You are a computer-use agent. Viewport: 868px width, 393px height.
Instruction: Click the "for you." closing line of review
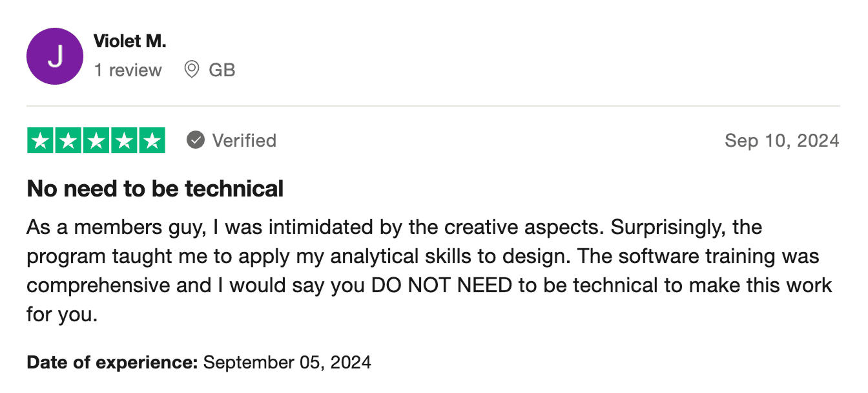click(x=62, y=315)
